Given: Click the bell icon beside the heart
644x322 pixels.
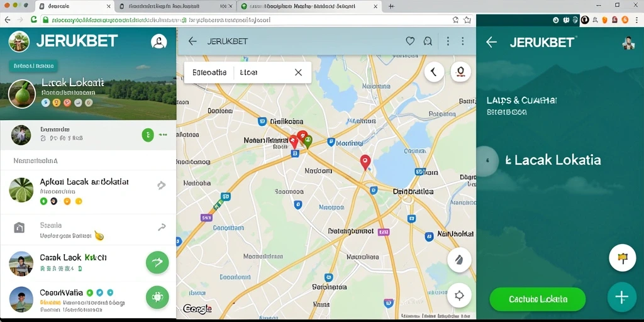Looking at the screenshot, I should click(x=428, y=41).
